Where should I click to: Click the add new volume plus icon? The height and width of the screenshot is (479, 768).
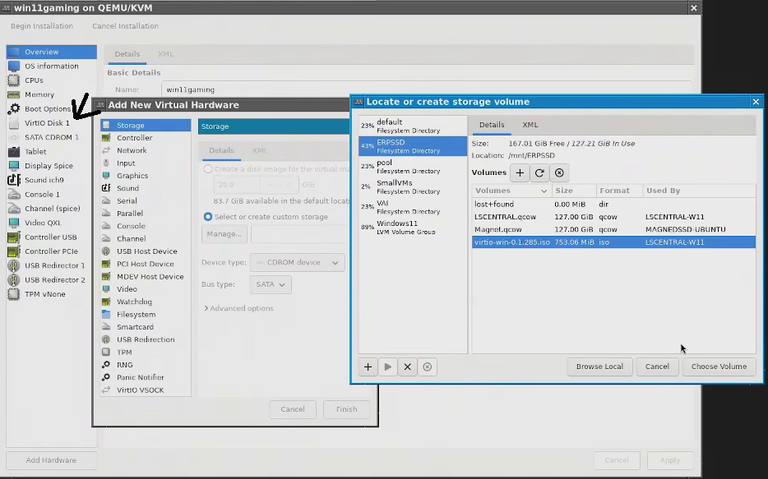[520, 173]
